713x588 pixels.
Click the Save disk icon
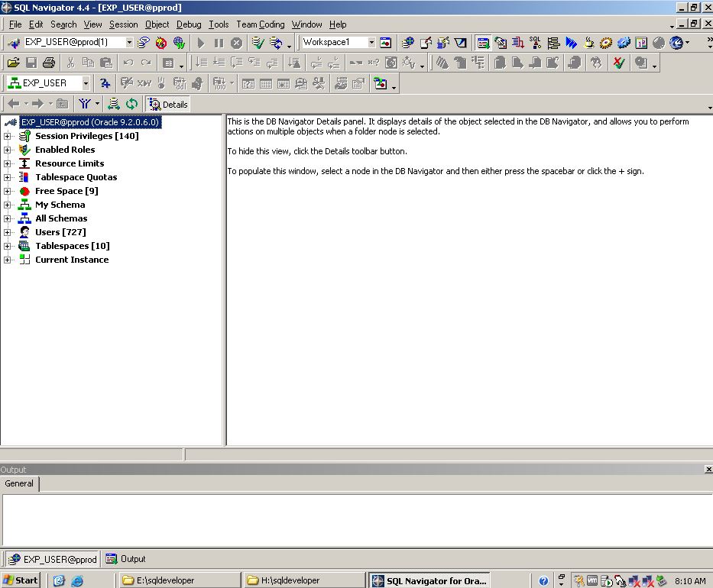31,63
